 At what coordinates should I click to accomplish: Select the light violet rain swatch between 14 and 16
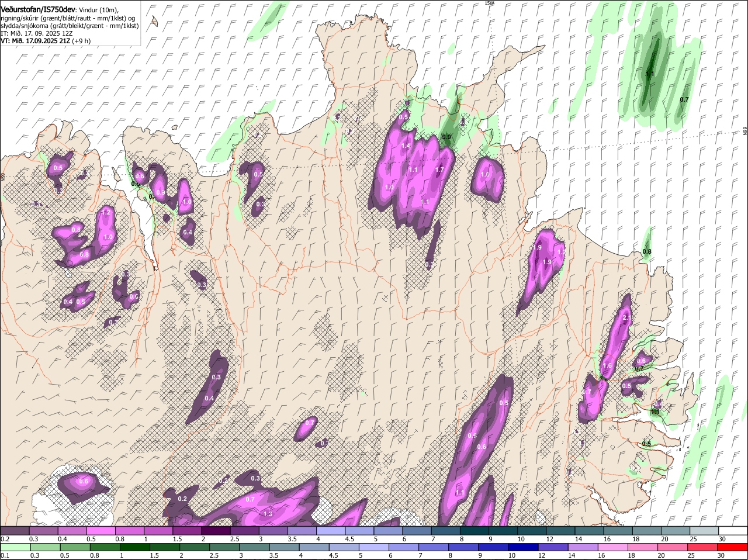[583, 548]
